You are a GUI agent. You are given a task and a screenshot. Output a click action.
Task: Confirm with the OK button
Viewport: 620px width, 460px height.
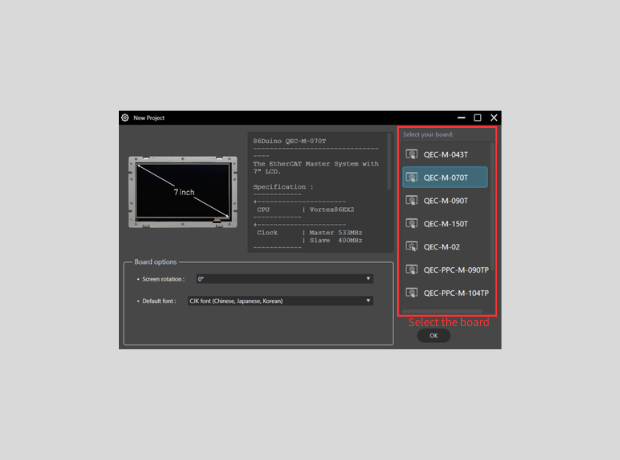pos(434,335)
